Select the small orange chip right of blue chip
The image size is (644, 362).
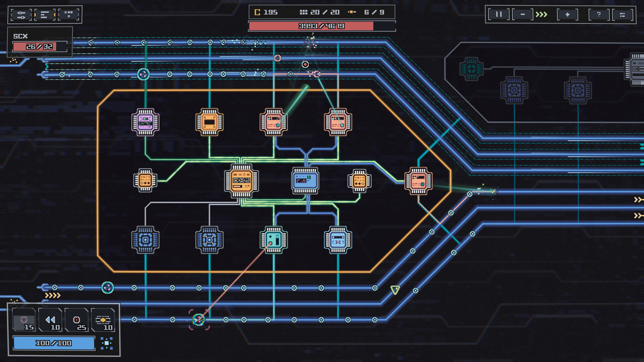click(359, 181)
